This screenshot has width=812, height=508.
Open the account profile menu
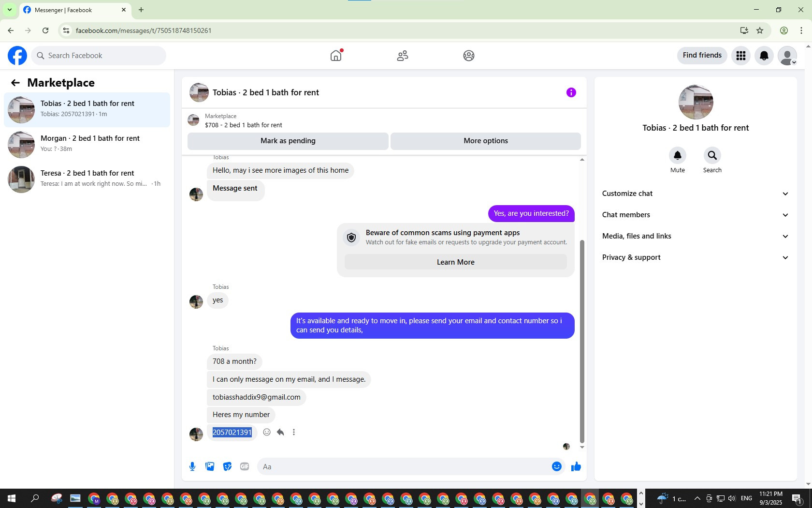pos(787,56)
